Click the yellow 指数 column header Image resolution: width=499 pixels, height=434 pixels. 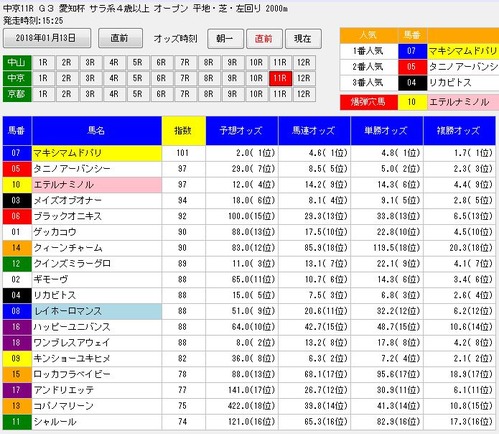[x=183, y=131]
